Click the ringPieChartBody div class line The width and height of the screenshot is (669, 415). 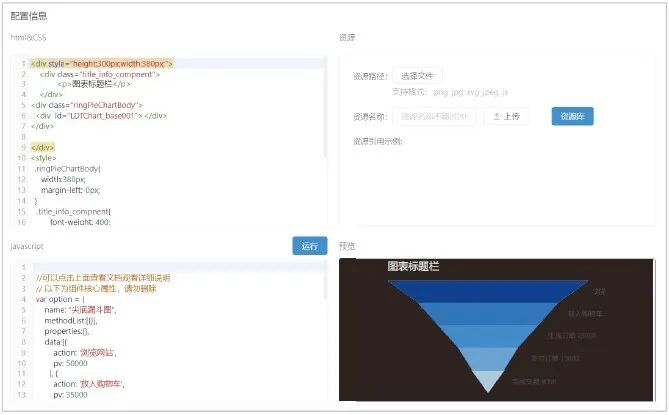pyautogui.click(x=87, y=105)
